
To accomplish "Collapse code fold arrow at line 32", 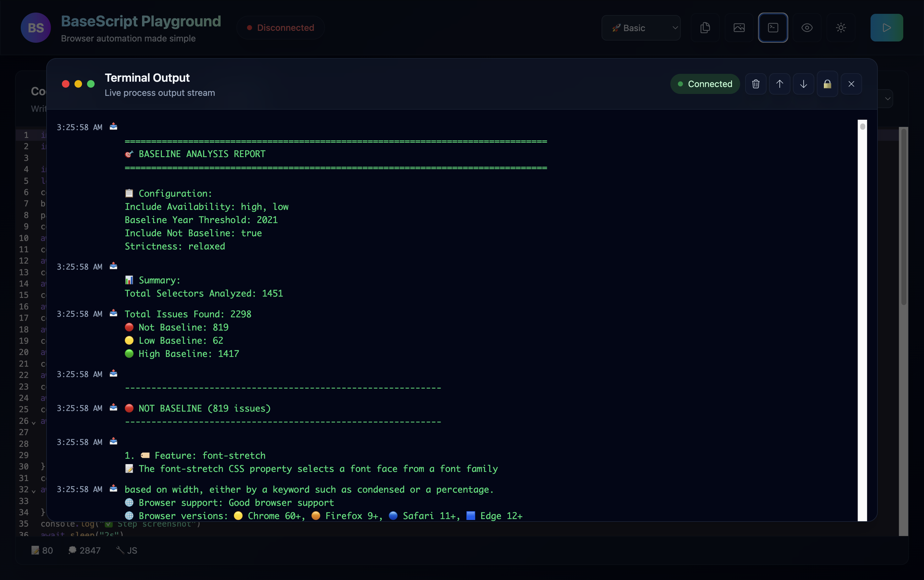I will pos(34,491).
